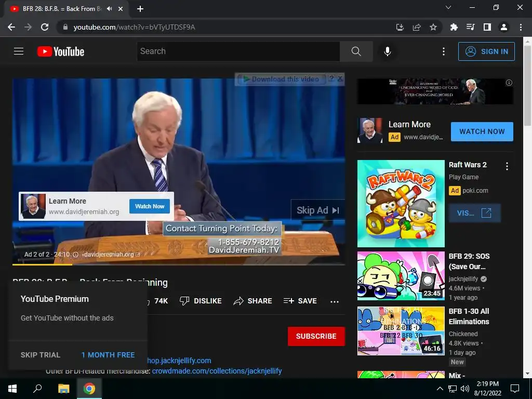Open Windows Start menu
Viewport: 532px width, 399px height.
(x=12, y=389)
